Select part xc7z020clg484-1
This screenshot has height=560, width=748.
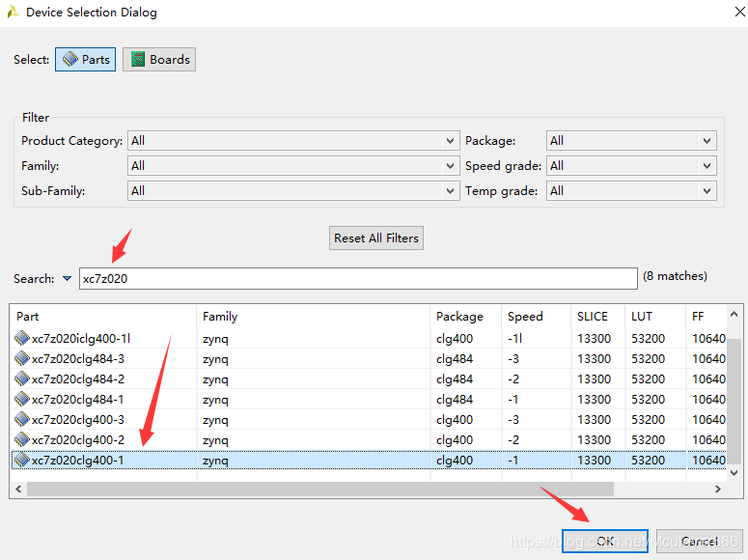(x=78, y=400)
